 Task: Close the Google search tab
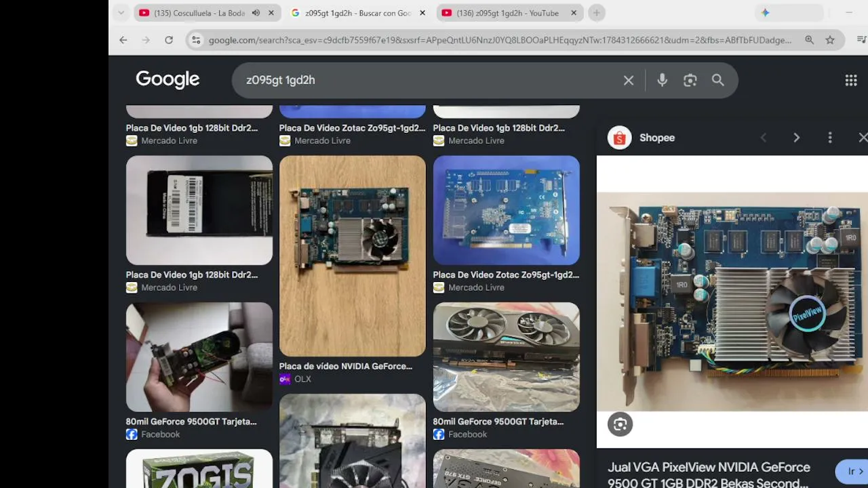pyautogui.click(x=422, y=13)
